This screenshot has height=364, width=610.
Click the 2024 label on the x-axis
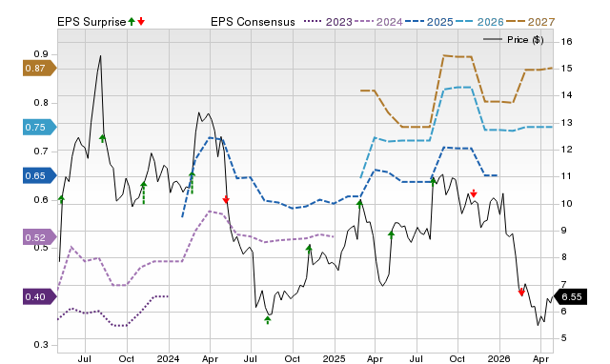point(169,358)
